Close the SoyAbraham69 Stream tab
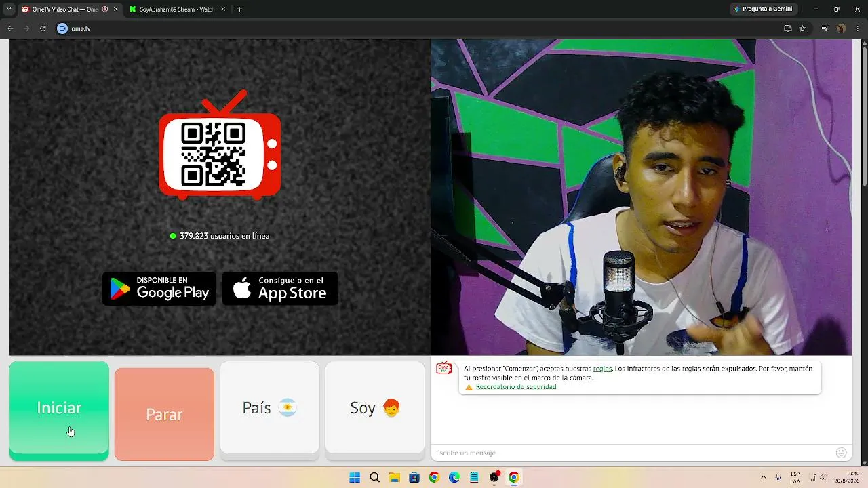This screenshot has width=868, height=488. [223, 9]
